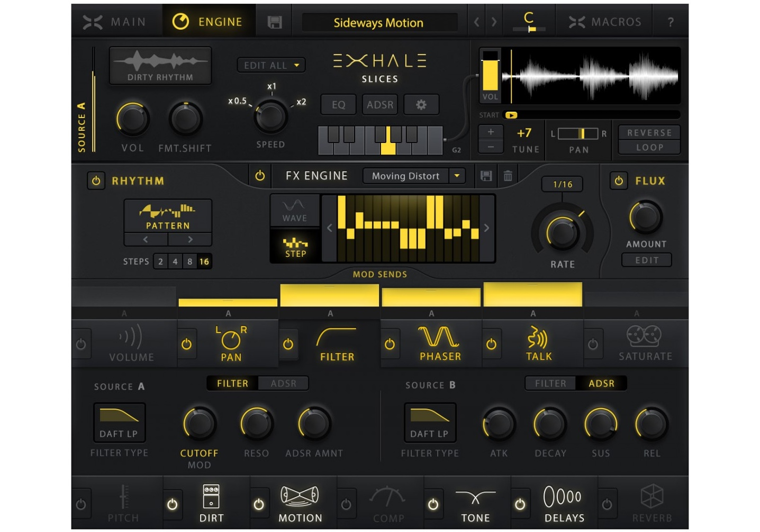Toggle power for the Pan effect
The width and height of the screenshot is (760, 532).
186,344
